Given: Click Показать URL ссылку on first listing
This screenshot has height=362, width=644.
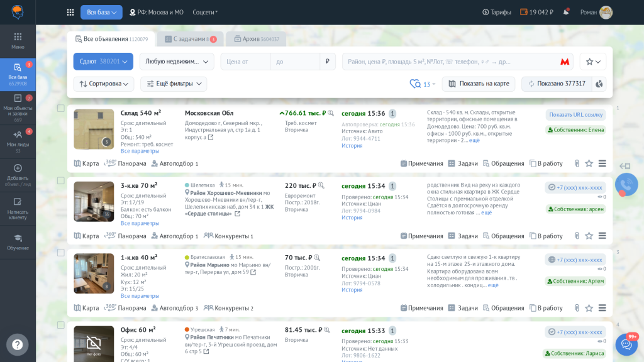Looking at the screenshot, I should tap(575, 114).
